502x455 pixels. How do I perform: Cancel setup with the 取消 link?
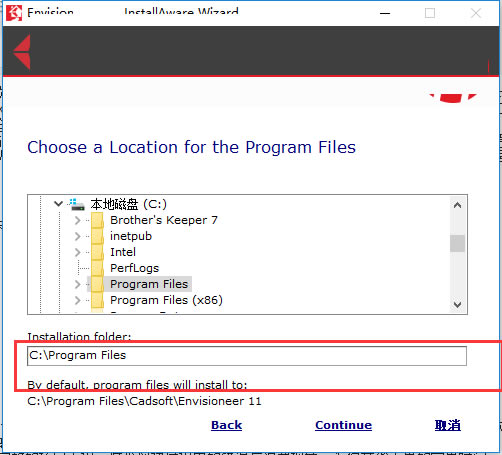click(448, 425)
